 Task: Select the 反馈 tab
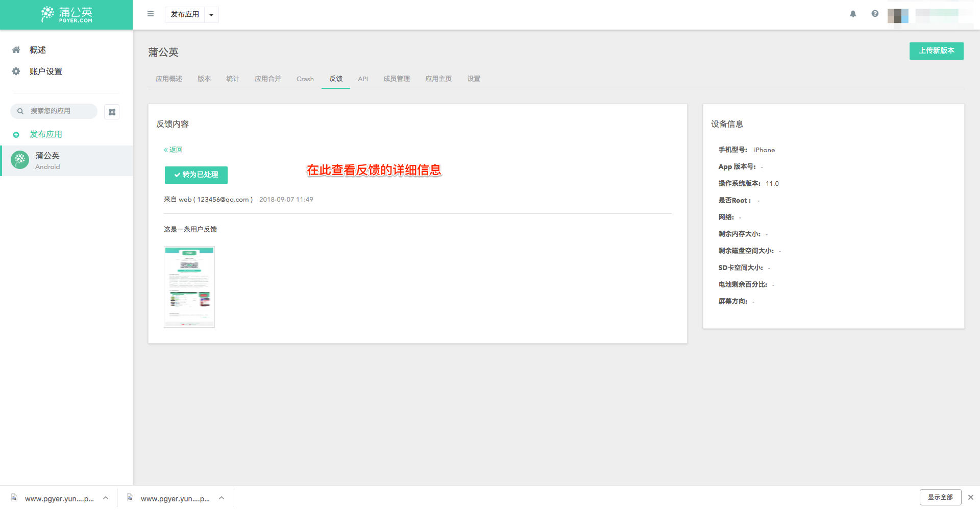pyautogui.click(x=336, y=79)
